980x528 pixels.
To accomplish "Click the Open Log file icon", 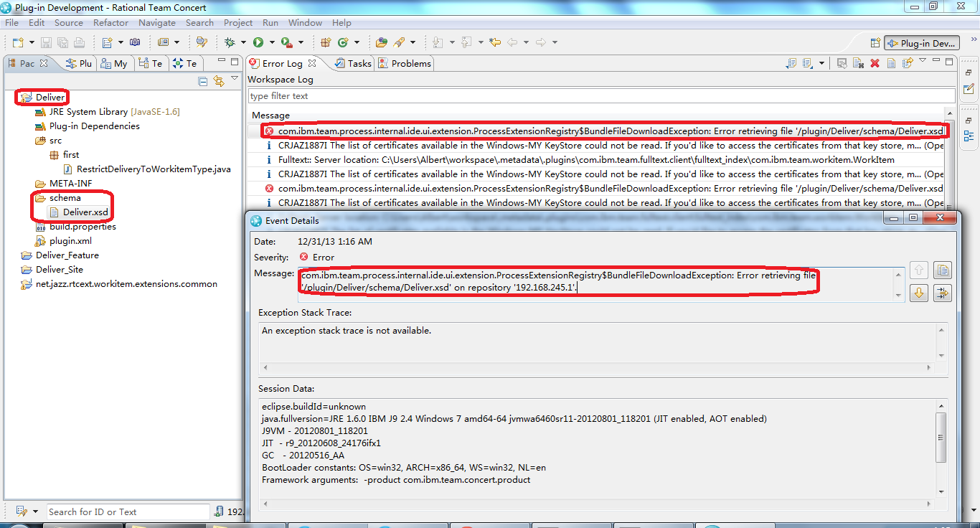I will [891, 63].
